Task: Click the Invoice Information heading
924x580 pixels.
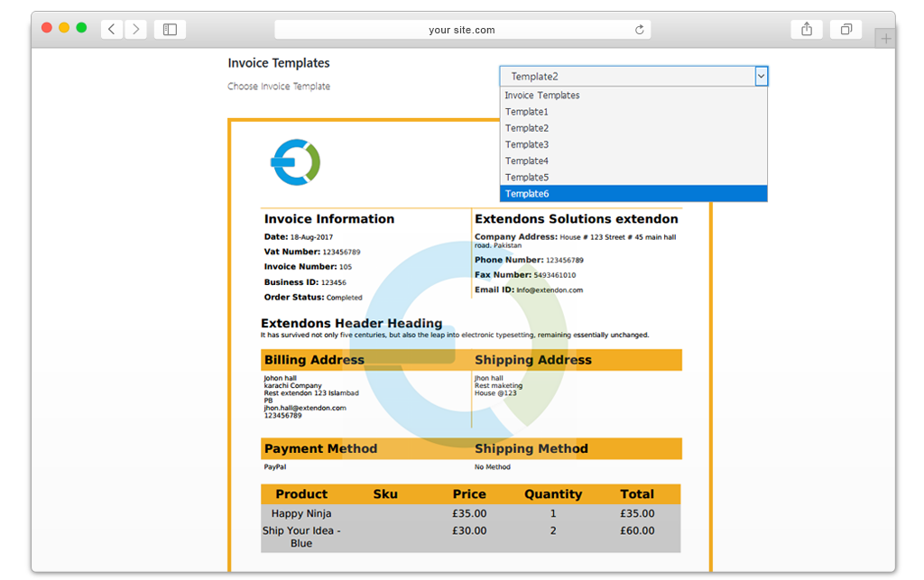Action: click(x=328, y=219)
